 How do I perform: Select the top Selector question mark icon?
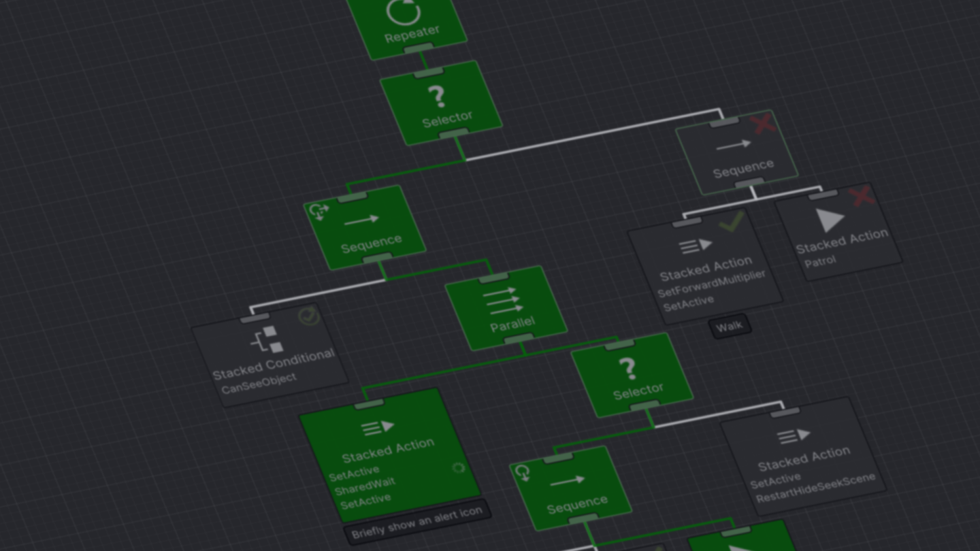436,96
